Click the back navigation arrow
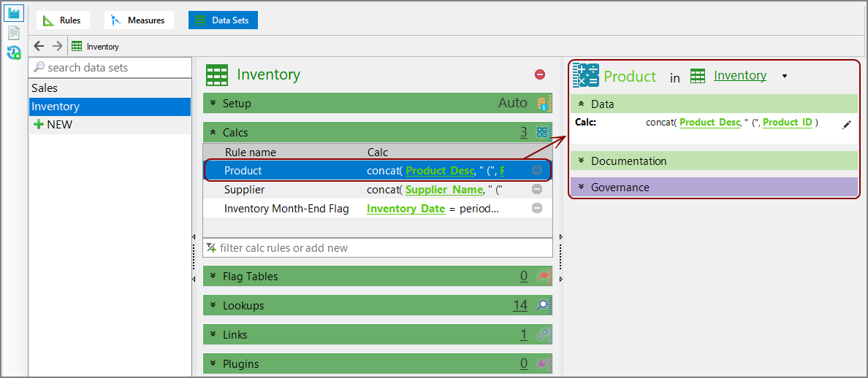868x378 pixels. click(x=39, y=47)
